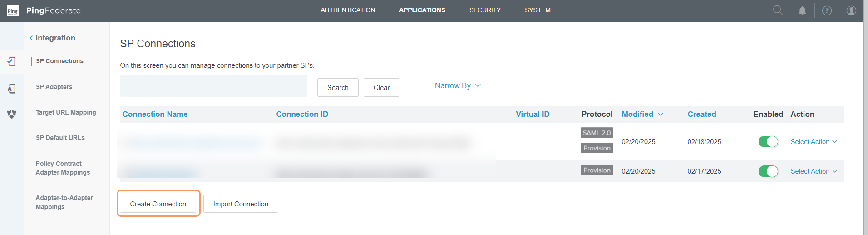The height and width of the screenshot is (235, 868).
Task: Sort by Connection ID column
Action: (x=302, y=114)
